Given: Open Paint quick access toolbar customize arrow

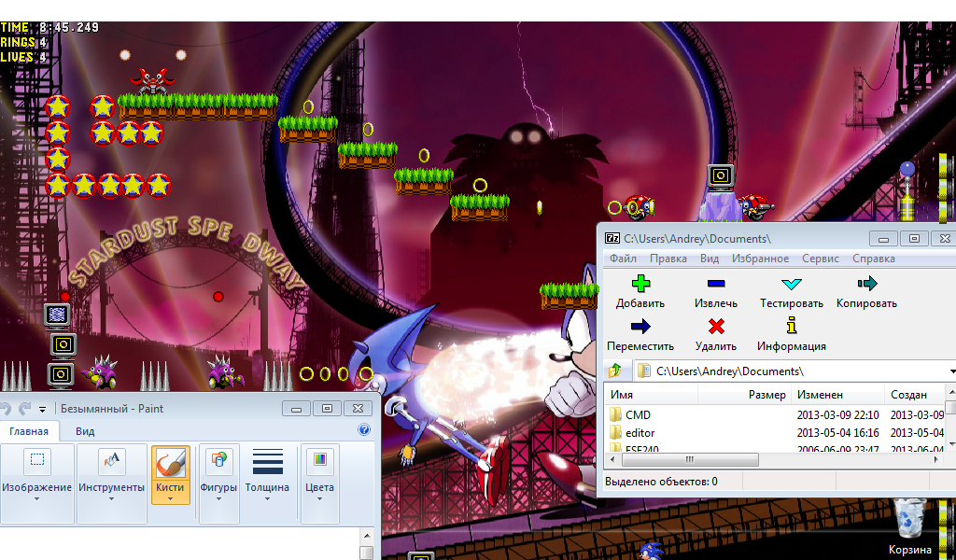Looking at the screenshot, I should pyautogui.click(x=42, y=410).
